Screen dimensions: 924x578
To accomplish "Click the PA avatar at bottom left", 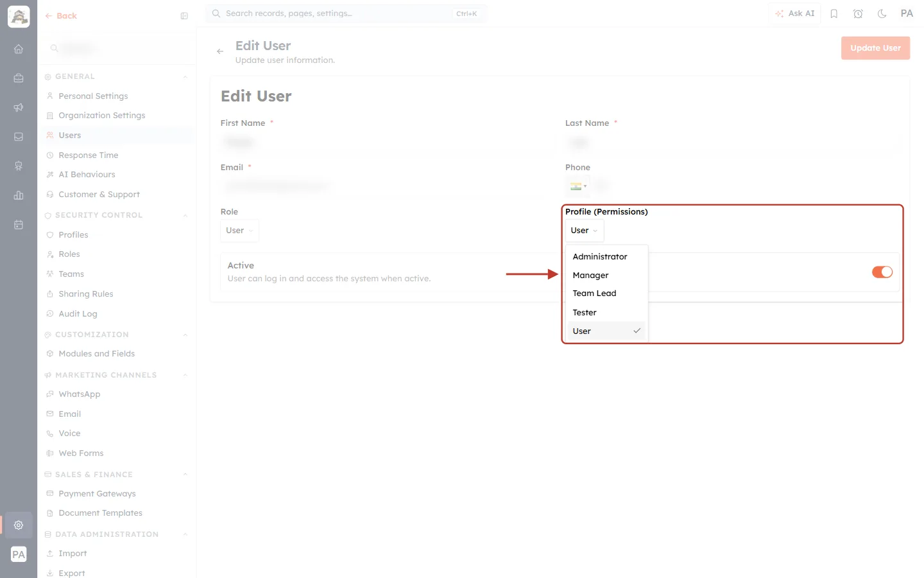I will coord(19,554).
